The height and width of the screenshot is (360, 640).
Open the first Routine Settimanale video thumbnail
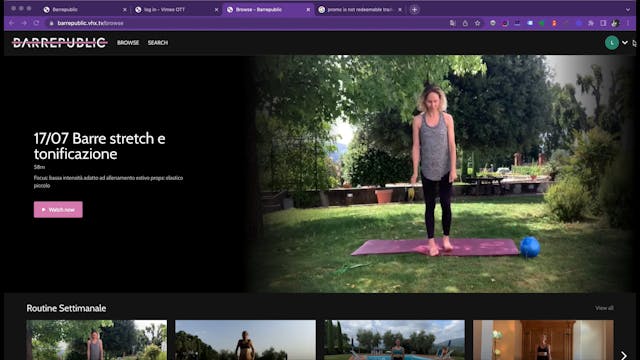tap(97, 340)
